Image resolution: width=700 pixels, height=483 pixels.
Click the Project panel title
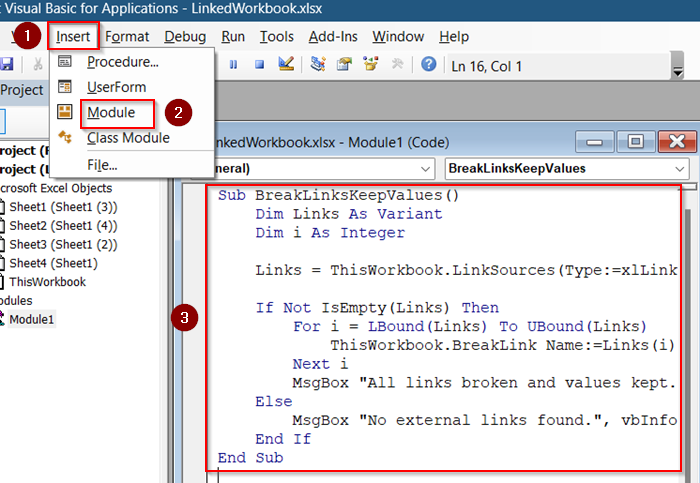[x=21, y=90]
